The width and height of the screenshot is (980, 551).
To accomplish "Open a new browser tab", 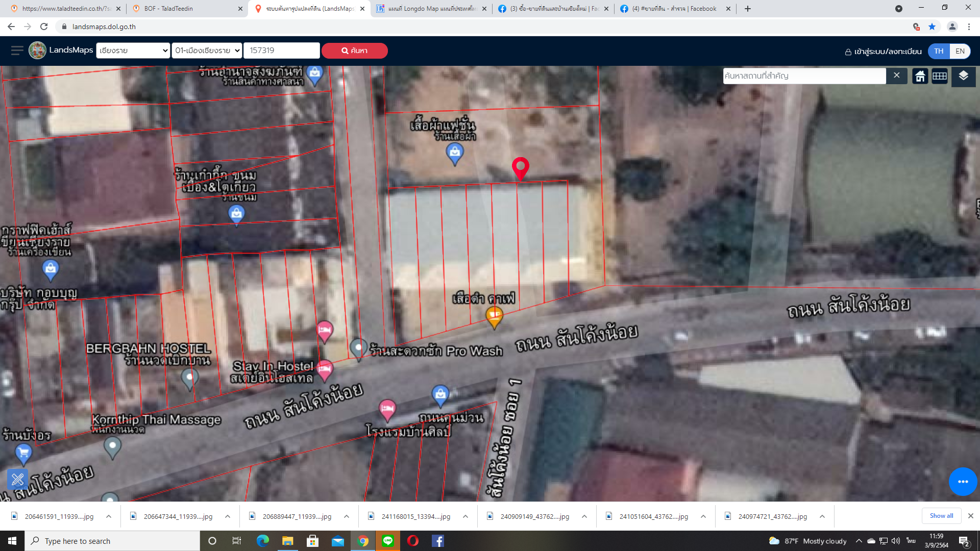I will 748,9.
